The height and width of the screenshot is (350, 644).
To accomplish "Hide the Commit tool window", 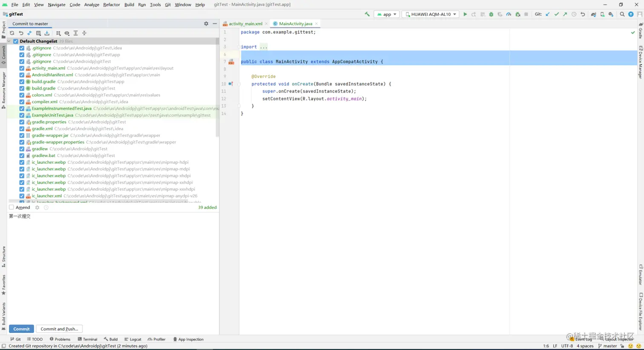I will pyautogui.click(x=215, y=24).
